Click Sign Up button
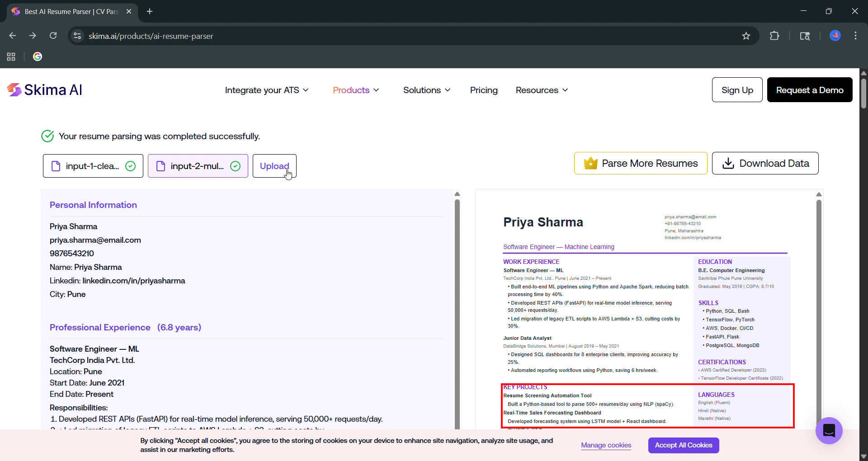The image size is (868, 461). [737, 90]
